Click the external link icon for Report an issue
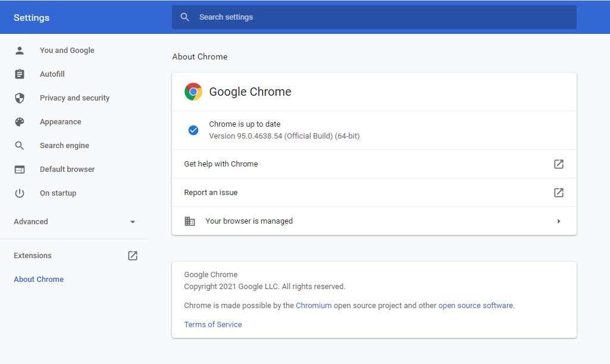Viewport: 610px width, 364px height. click(559, 193)
